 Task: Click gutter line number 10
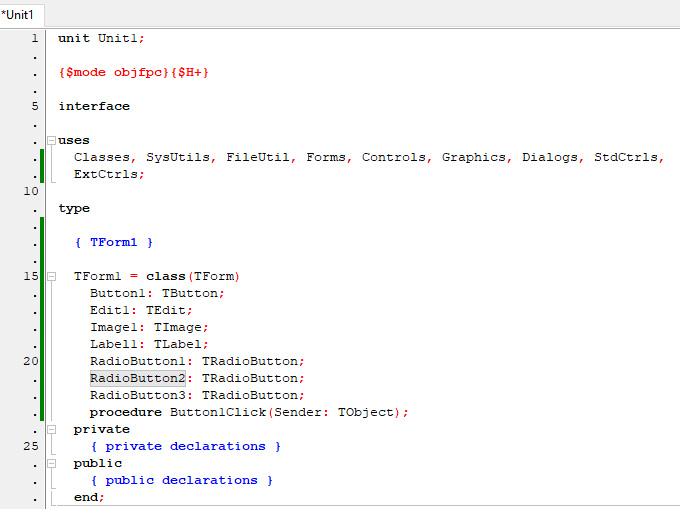coord(31,191)
